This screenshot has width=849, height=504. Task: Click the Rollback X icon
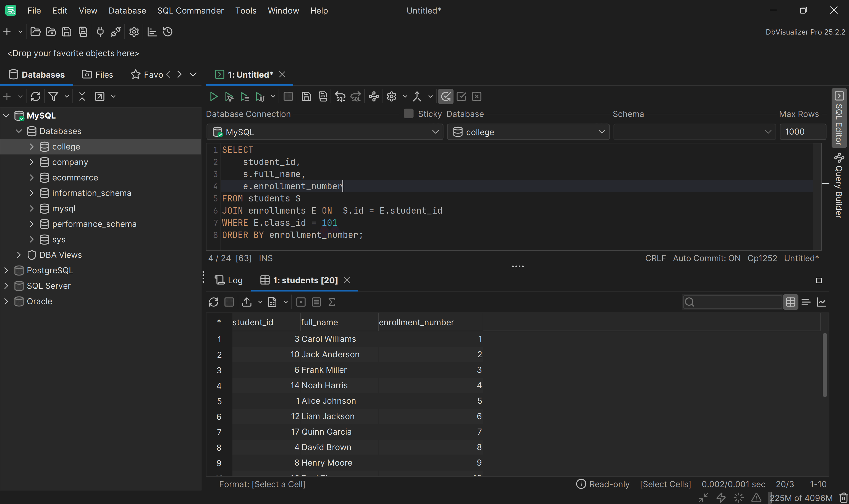(477, 97)
